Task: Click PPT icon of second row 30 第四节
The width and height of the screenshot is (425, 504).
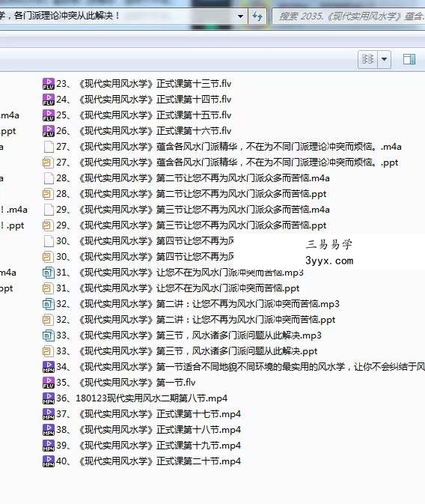Action: (x=48, y=257)
